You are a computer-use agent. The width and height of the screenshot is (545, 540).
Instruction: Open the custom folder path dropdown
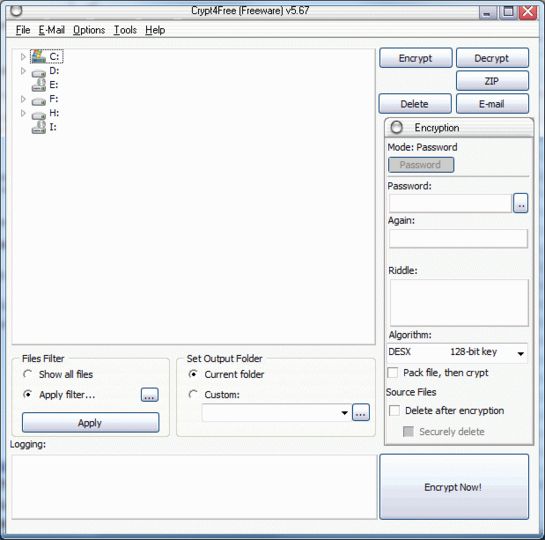344,413
